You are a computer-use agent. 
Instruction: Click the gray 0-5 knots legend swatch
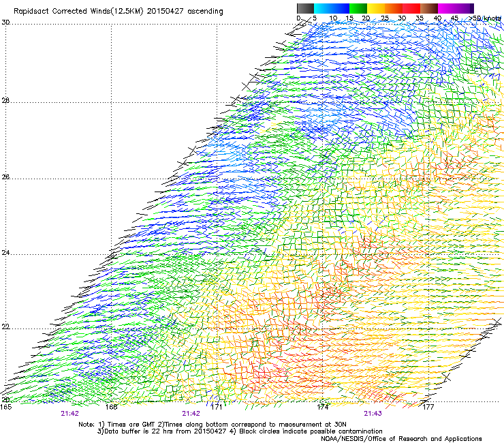point(305,8)
